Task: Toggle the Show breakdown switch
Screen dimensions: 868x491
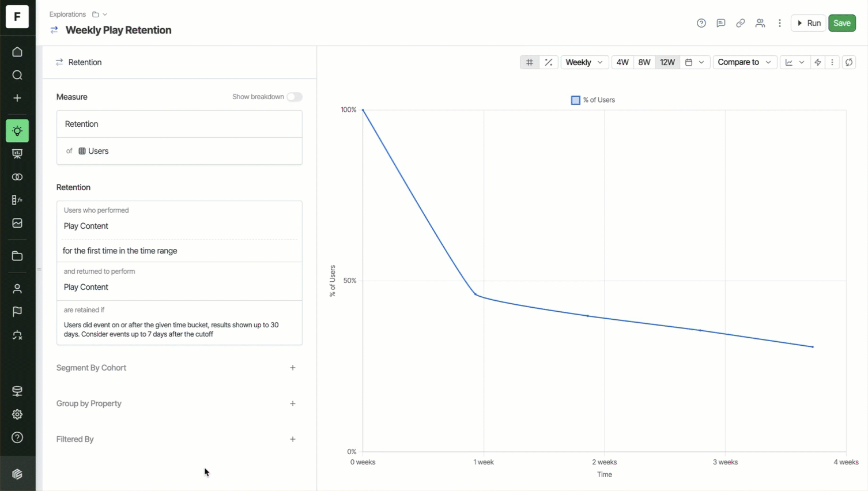Action: [x=294, y=97]
